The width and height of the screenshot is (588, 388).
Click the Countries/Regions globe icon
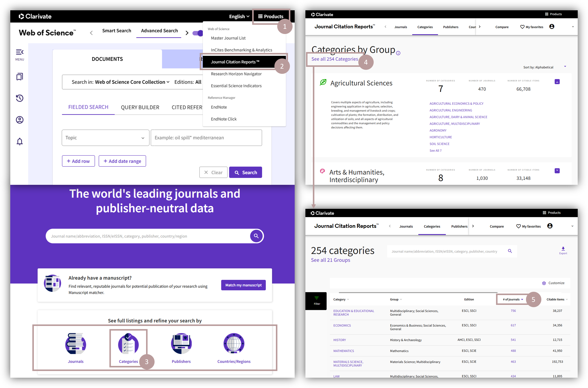[x=234, y=343]
